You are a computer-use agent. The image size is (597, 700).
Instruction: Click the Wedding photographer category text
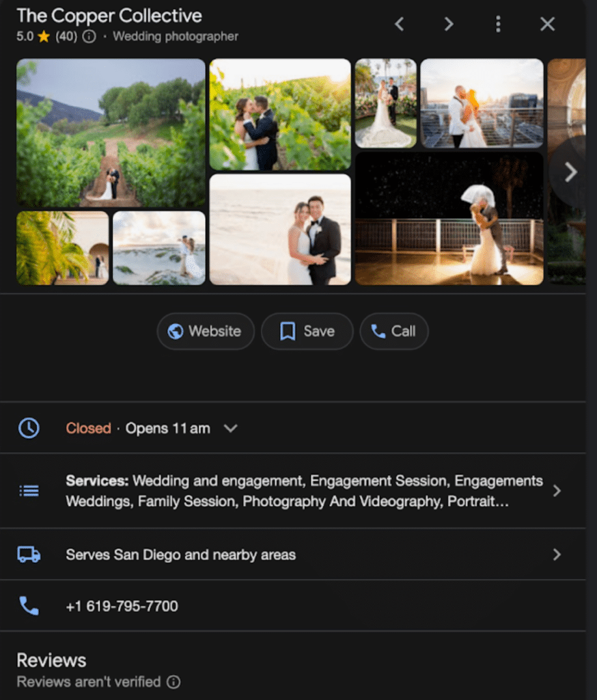176,36
